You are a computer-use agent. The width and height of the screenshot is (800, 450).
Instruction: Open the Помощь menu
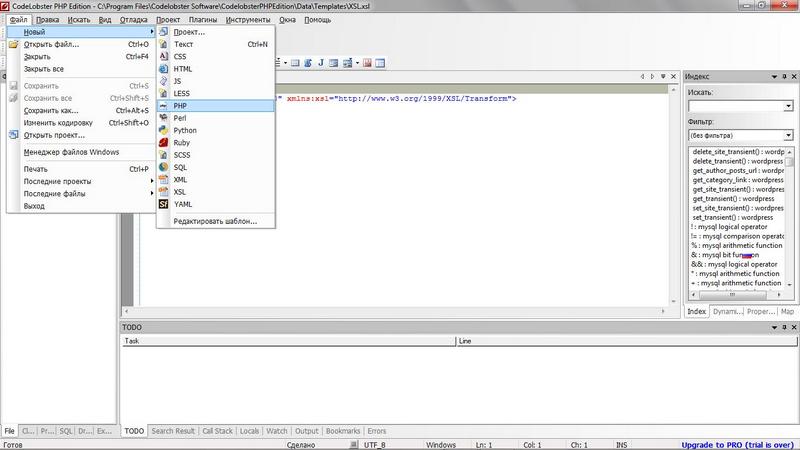click(317, 20)
